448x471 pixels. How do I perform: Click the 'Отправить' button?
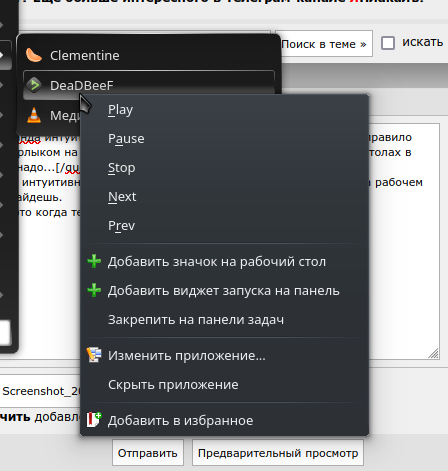click(148, 453)
